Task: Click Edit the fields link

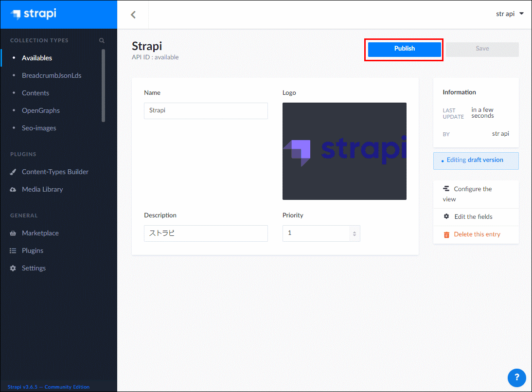Action: 473,216
